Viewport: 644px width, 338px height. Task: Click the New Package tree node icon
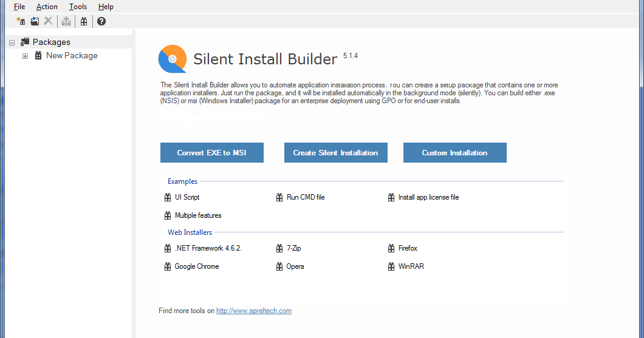point(38,55)
